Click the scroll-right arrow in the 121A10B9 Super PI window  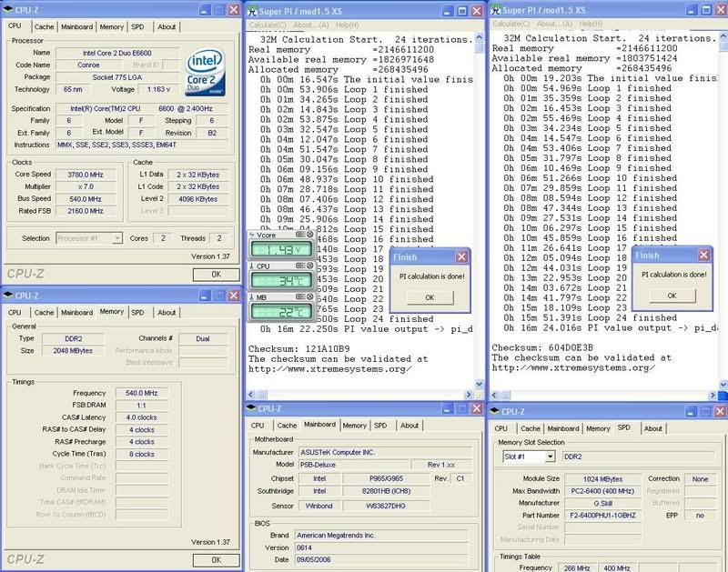[x=469, y=395]
